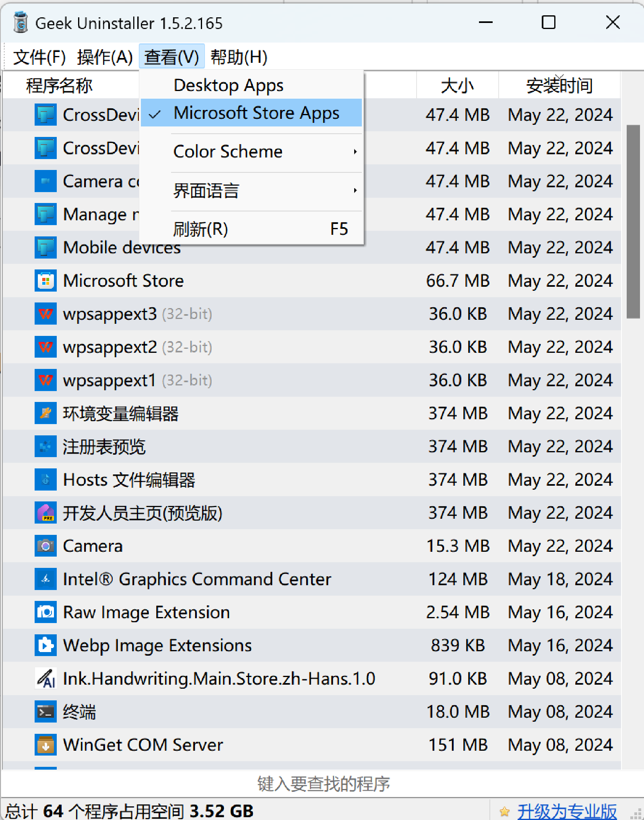
Task: Toggle the Microsoft Store Apps view option
Action: coord(251,113)
